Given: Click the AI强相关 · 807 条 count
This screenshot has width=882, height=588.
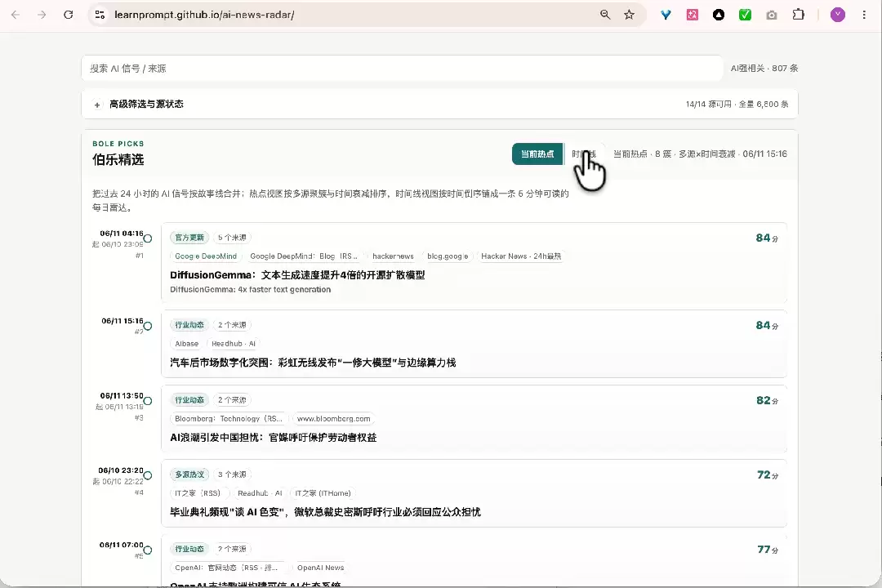Looking at the screenshot, I should [x=764, y=68].
